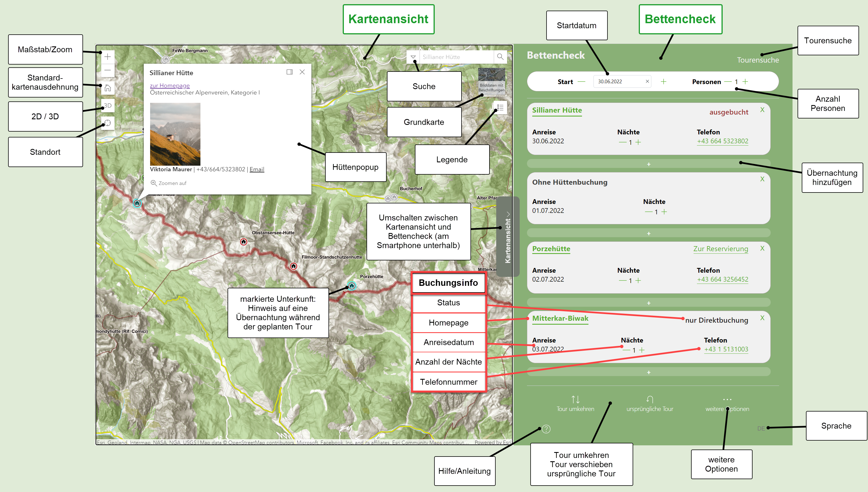This screenshot has width=868, height=492.
Task: Select FeWo Bergmann map marker
Action: click(165, 60)
